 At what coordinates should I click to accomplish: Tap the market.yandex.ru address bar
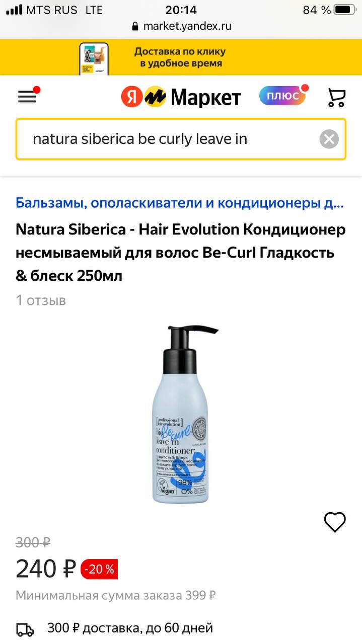coord(181,26)
